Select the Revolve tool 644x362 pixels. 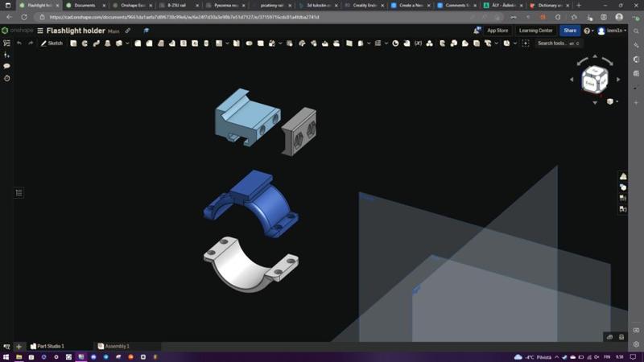[85, 43]
